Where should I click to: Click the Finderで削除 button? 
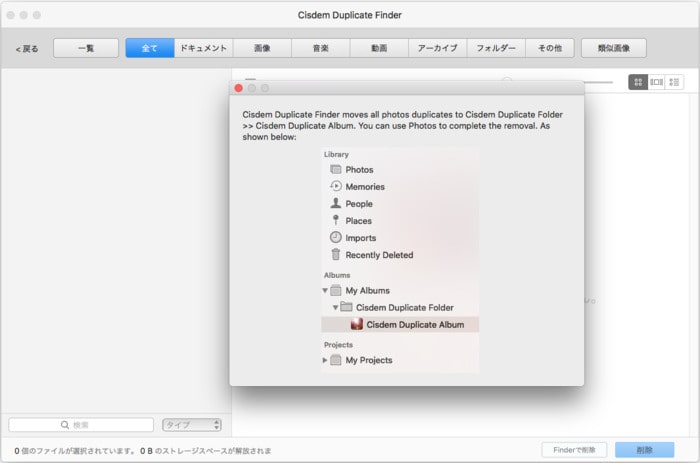click(x=574, y=450)
